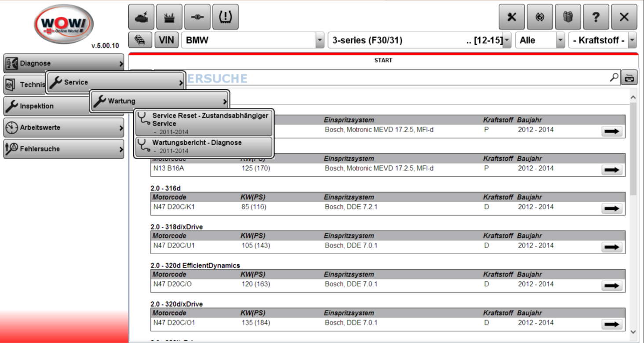Screen dimensions: 644x343
Task: Click arrow for the first MEVD 17.2.5 row
Action: click(611, 131)
